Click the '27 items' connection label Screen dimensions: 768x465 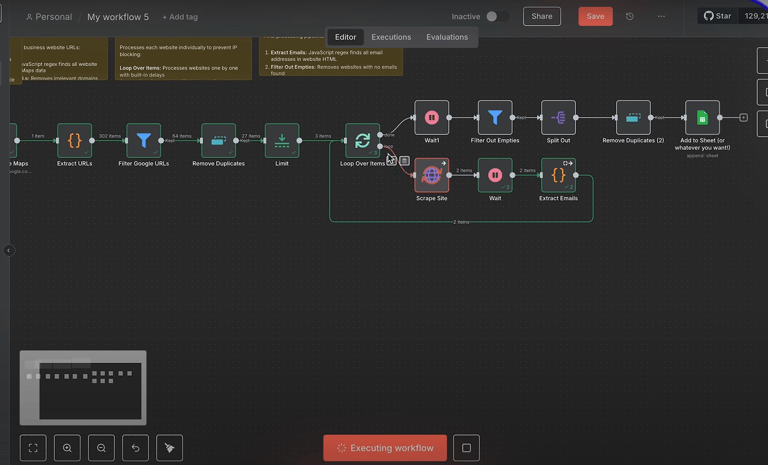251,136
